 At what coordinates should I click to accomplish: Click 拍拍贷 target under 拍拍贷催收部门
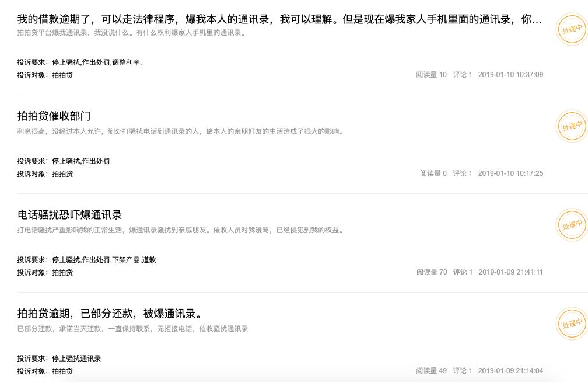(64, 173)
